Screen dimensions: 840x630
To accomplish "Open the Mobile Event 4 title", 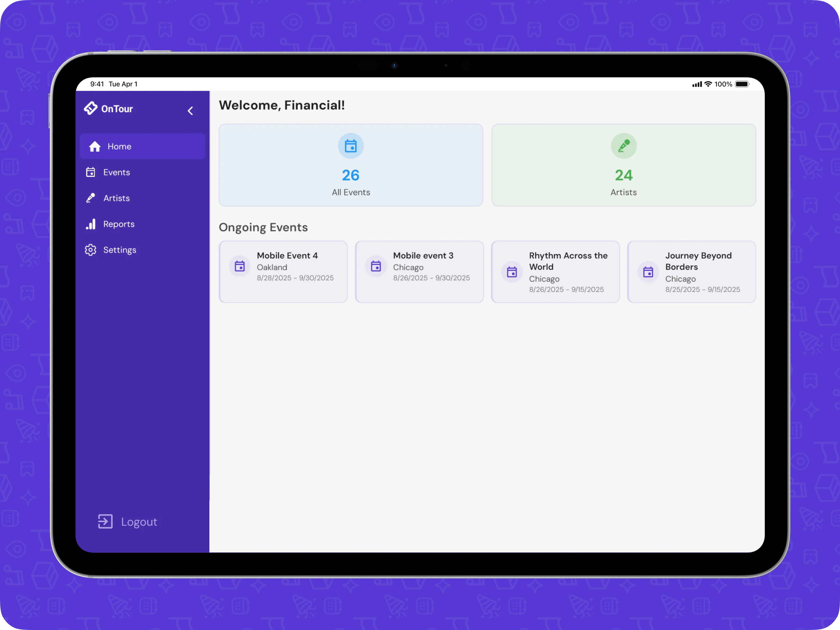I will (287, 255).
